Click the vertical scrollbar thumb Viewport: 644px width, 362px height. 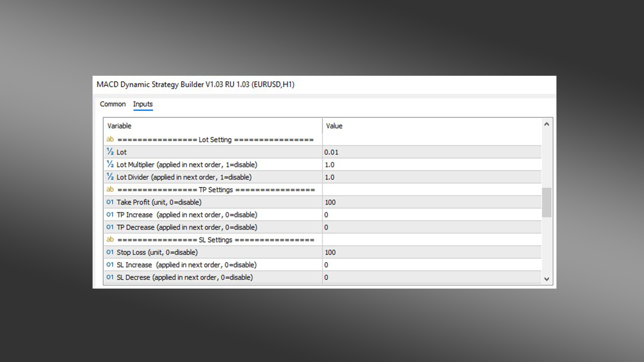tap(546, 202)
